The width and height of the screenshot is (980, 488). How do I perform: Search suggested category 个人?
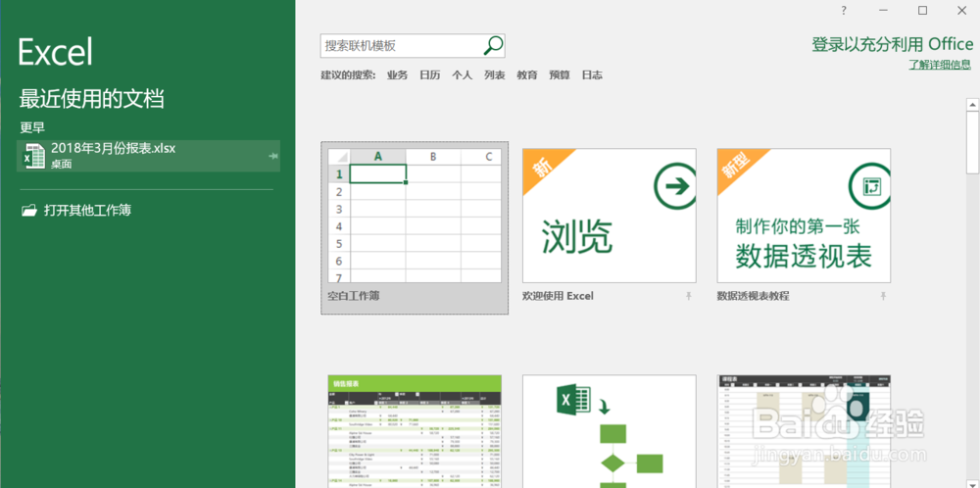(x=462, y=75)
